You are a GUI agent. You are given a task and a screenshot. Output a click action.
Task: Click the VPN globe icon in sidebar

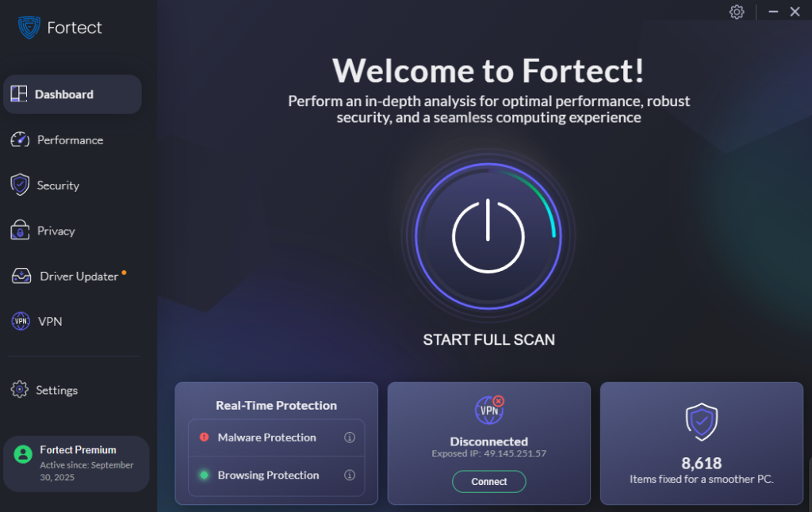(21, 321)
